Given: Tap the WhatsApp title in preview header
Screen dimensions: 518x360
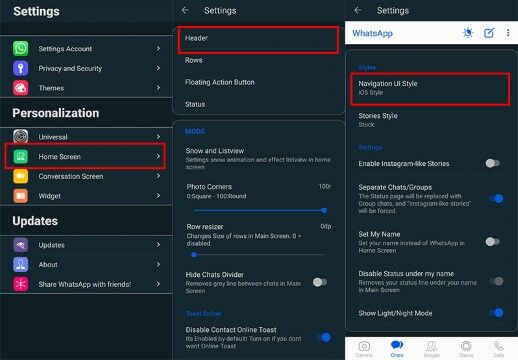Looking at the screenshot, I should (372, 33).
